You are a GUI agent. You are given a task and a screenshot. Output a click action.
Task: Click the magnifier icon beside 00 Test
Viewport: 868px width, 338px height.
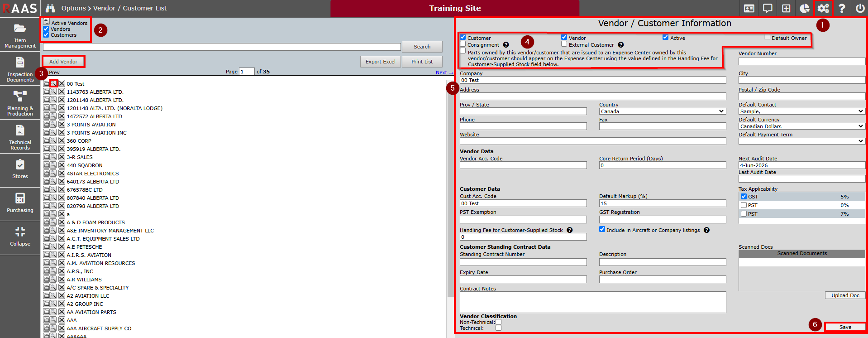[x=53, y=83]
